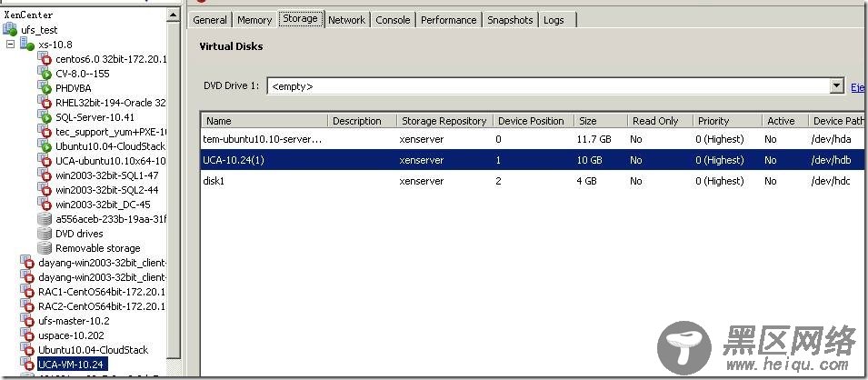Click the Active column header
The width and height of the screenshot is (868, 380).
point(785,121)
